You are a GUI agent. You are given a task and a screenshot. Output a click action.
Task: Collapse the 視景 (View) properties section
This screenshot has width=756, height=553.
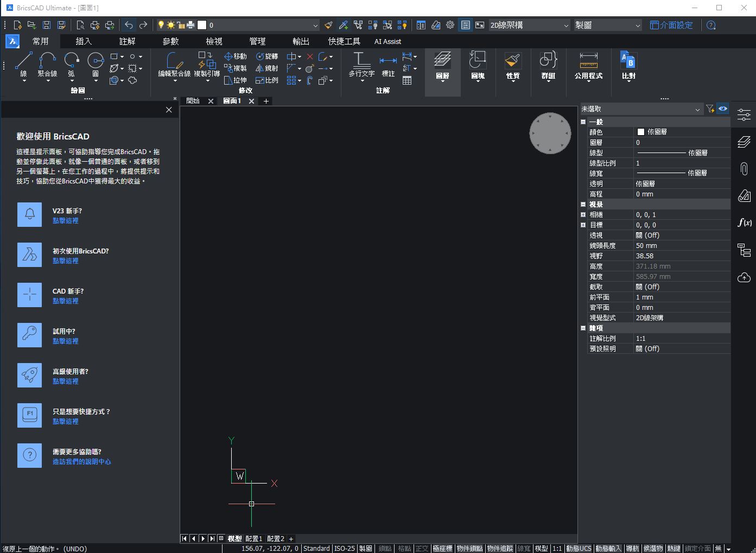(x=583, y=205)
